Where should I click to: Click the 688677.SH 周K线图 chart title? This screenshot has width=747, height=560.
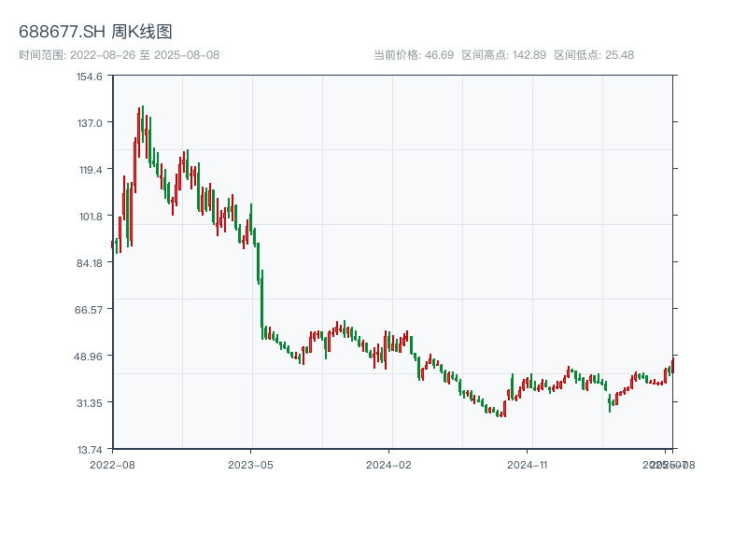[x=95, y=33]
